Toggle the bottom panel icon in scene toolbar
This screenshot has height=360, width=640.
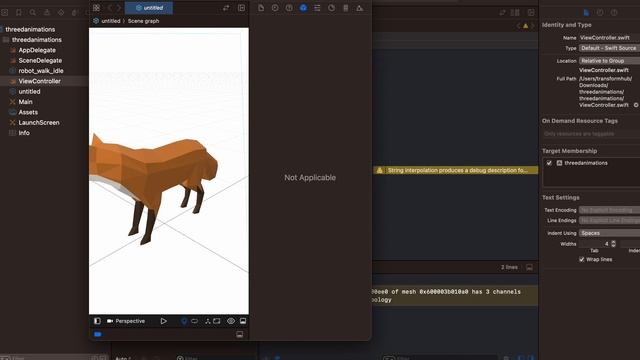click(243, 321)
